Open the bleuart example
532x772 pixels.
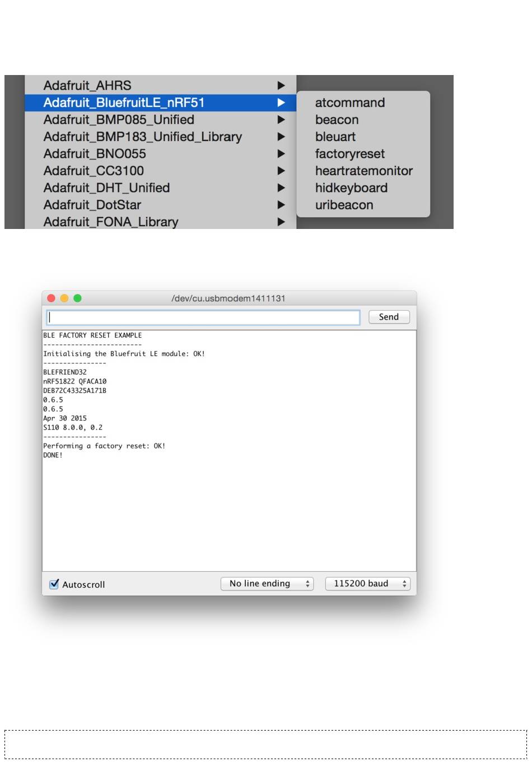335,137
